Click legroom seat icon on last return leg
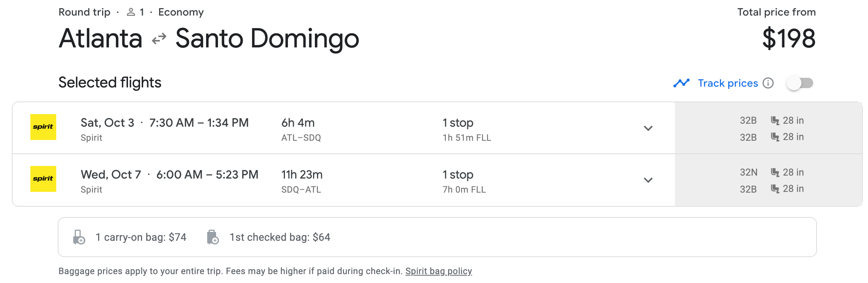 point(775,189)
